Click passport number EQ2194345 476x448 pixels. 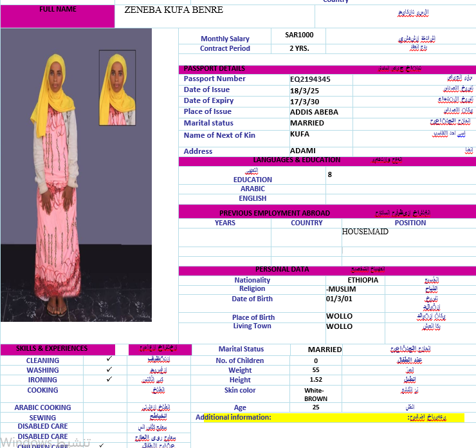click(310, 79)
